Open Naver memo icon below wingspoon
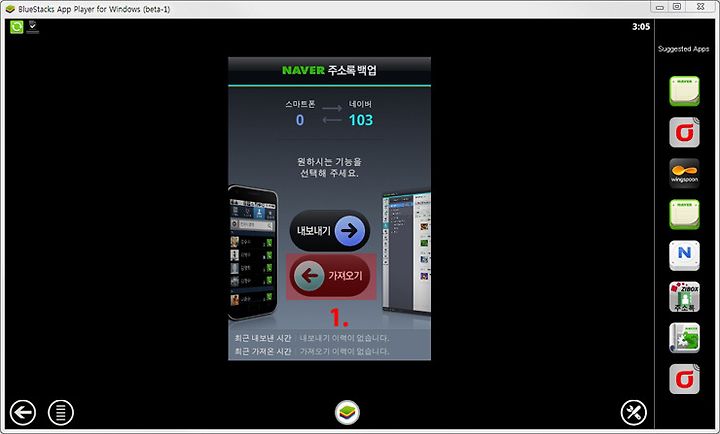 (x=684, y=214)
